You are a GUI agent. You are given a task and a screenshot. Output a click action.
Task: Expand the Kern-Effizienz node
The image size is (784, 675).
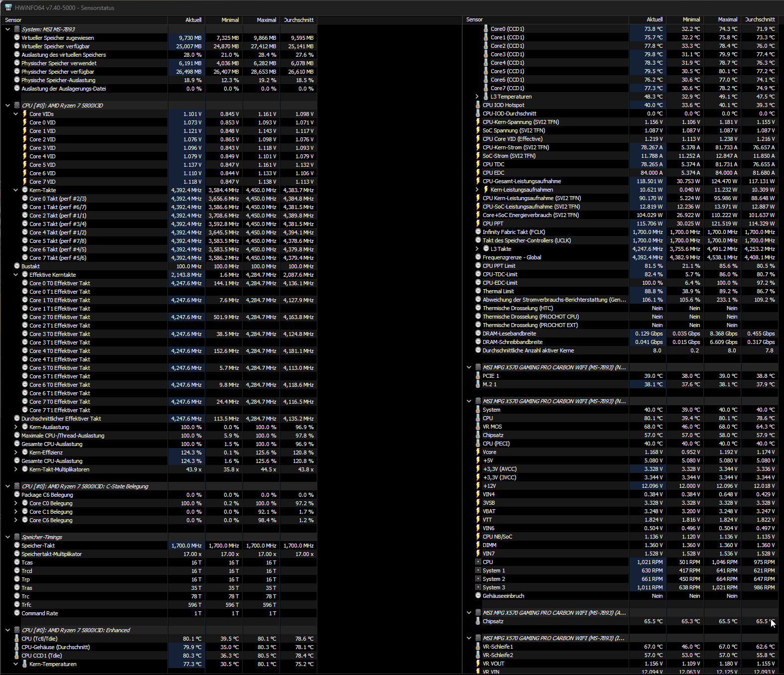tap(15, 452)
